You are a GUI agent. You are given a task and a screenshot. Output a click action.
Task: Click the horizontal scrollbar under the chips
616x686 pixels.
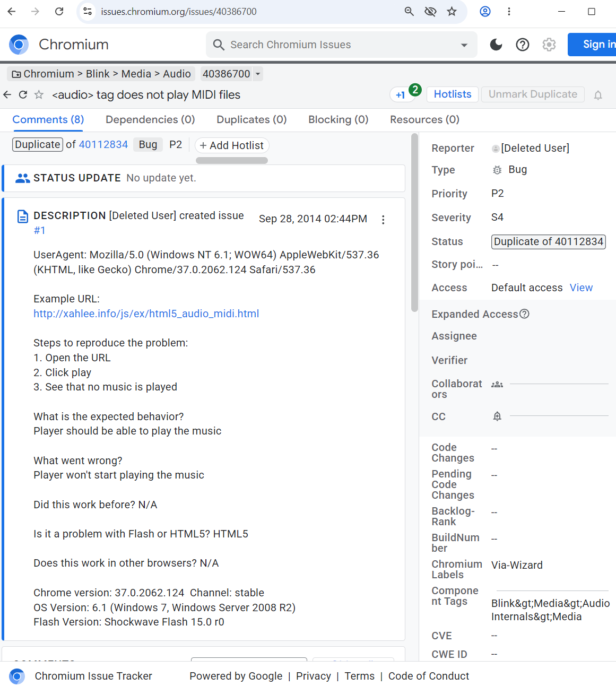pos(232,160)
